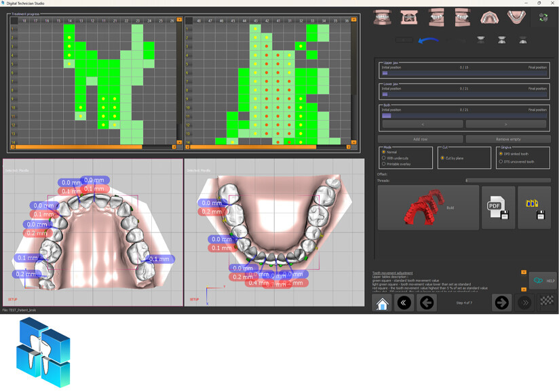Enable the Printable overlay mode
This screenshot has height=392, width=559.
pos(383,164)
